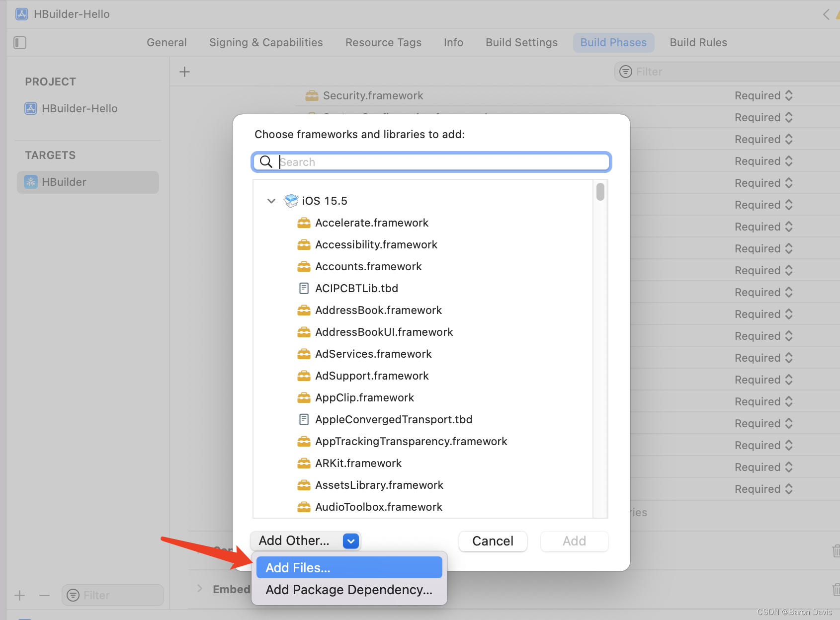This screenshot has height=620, width=840.
Task: Switch to the Info tab
Action: tap(453, 43)
